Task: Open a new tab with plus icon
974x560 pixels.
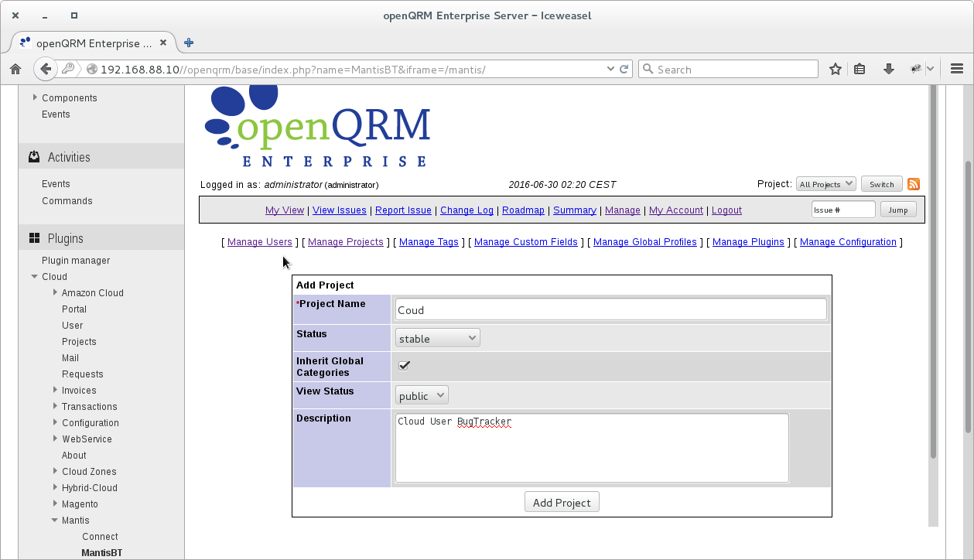Action: pos(189,43)
